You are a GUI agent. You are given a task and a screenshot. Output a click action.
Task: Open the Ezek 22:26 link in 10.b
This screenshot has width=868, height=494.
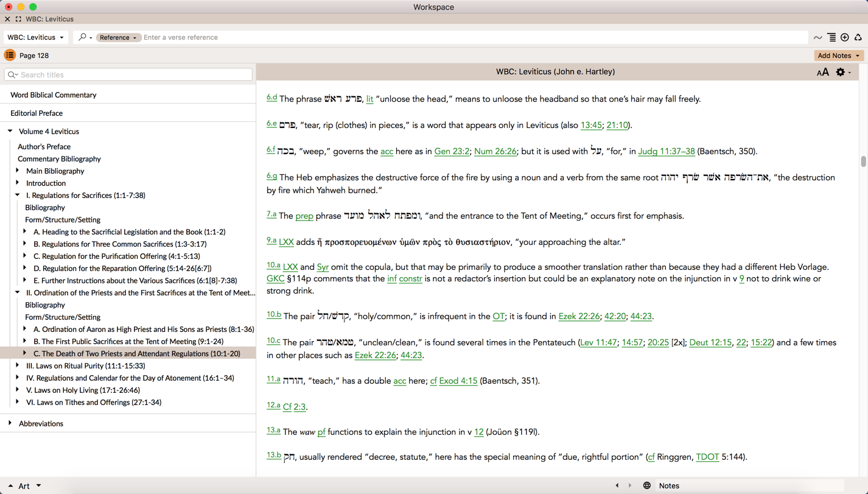tap(579, 316)
